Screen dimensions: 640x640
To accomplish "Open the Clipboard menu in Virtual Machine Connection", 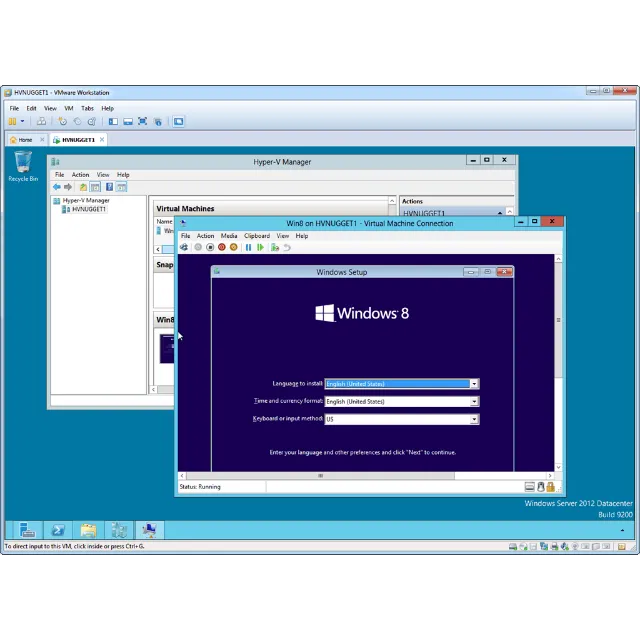I will 257,236.
